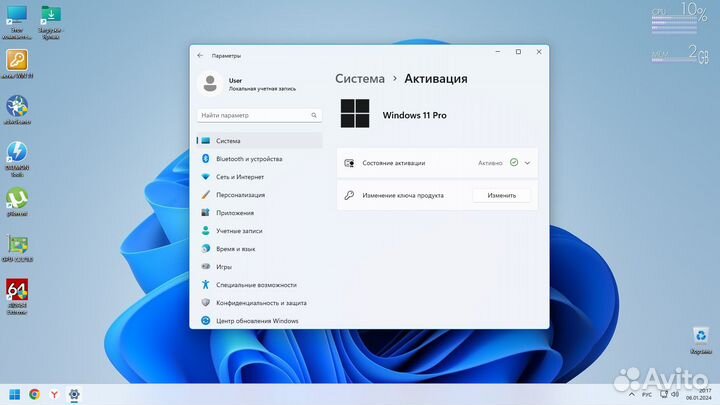Screen dimensions: 720x405
Task: Click the Wi-Fi network sidebar icon
Action: click(205, 177)
